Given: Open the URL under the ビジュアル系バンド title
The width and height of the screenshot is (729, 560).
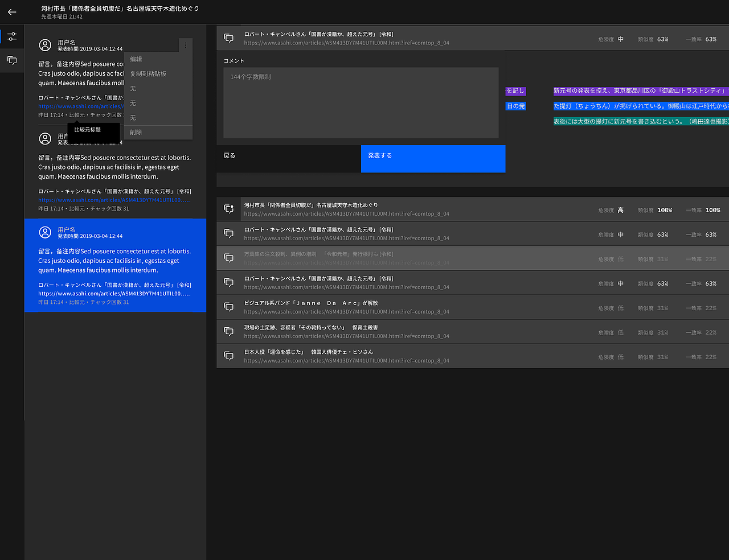Looking at the screenshot, I should [x=347, y=312].
